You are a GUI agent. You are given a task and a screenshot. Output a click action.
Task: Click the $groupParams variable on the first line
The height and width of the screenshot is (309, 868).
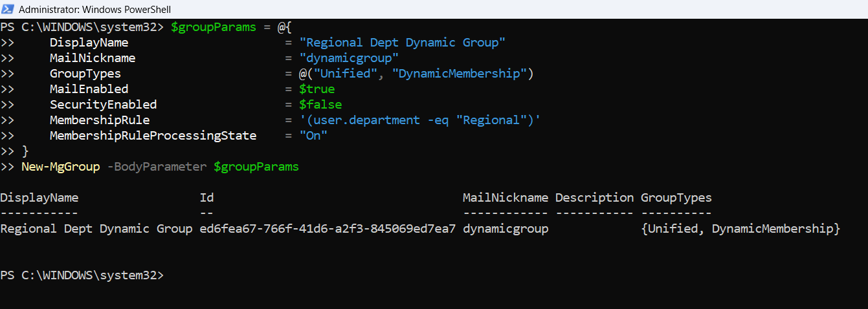coord(213,27)
